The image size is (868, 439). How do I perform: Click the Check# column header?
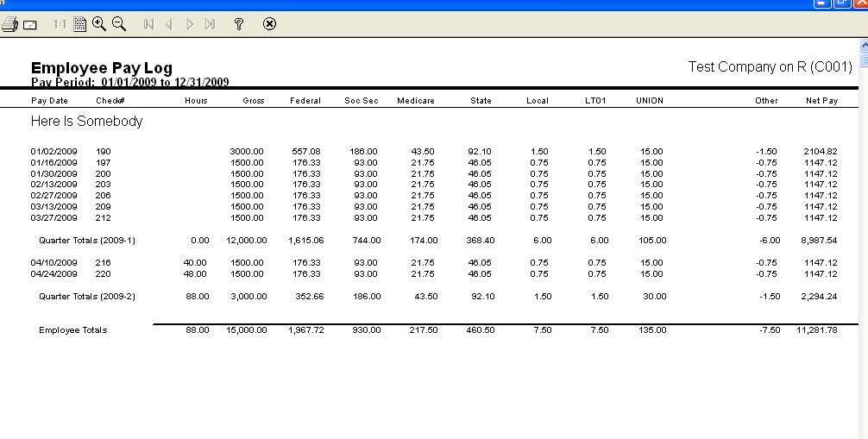110,101
